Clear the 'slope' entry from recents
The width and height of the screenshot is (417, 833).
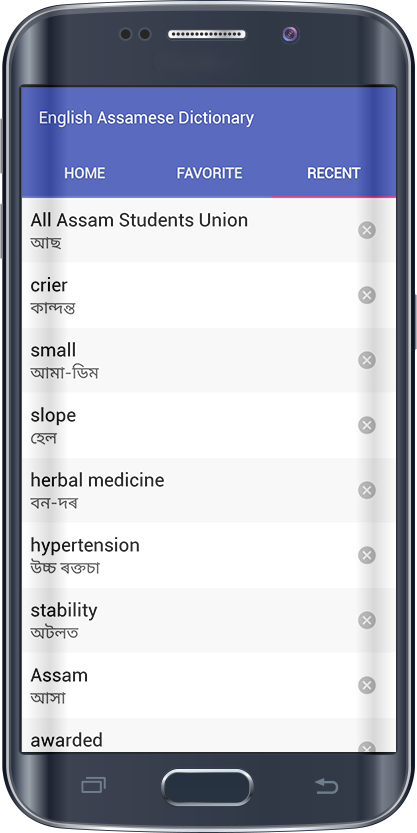(367, 425)
